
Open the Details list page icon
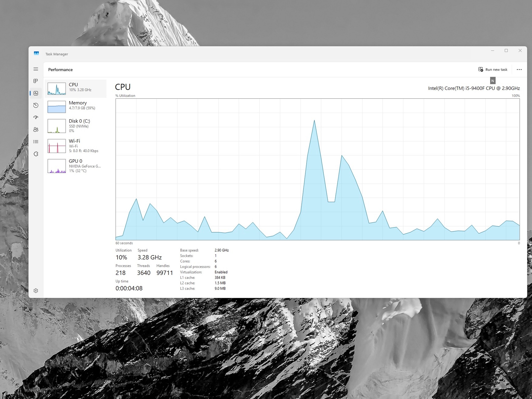(36, 142)
